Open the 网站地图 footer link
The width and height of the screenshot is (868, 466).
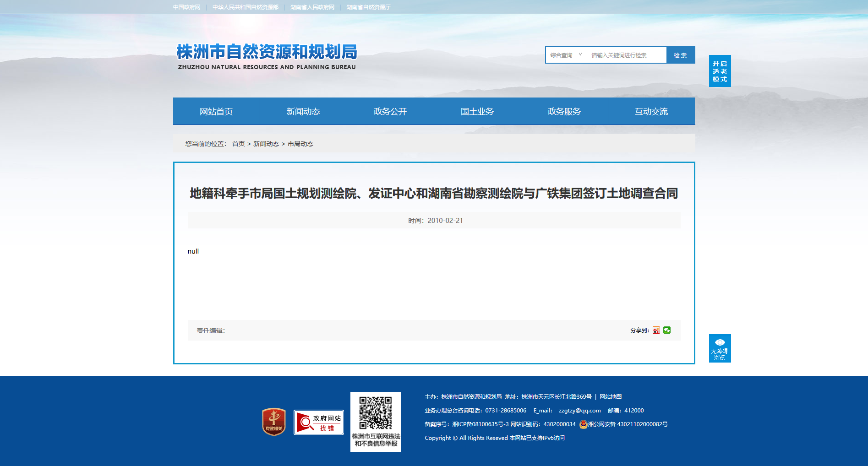611,397
